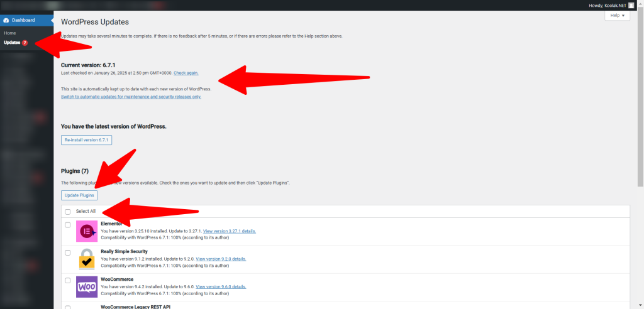Check the Select All checkbox
Viewport: 644px width, 309px height.
(x=68, y=212)
